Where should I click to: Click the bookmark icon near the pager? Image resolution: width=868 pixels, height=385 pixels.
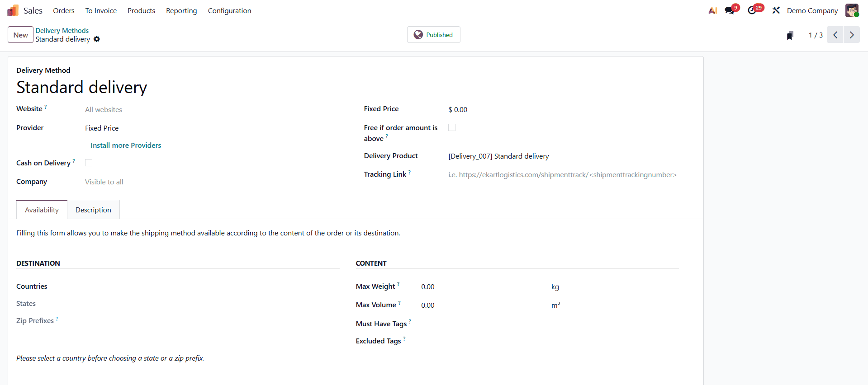[x=790, y=35]
